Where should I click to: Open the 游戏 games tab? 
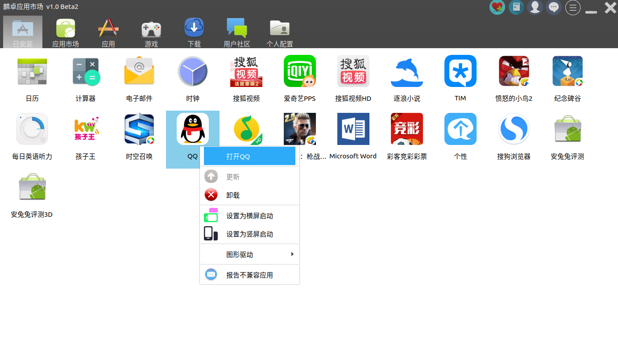tap(151, 32)
